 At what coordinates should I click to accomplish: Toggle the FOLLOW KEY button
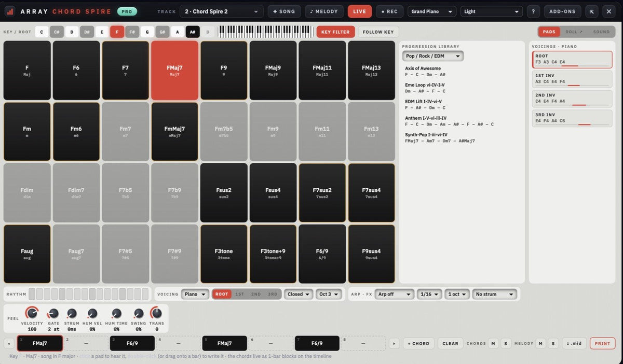pyautogui.click(x=378, y=32)
